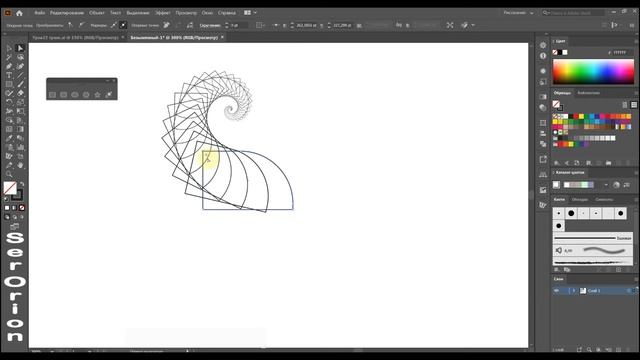
Task: Select the Width tool
Action: 9,111
